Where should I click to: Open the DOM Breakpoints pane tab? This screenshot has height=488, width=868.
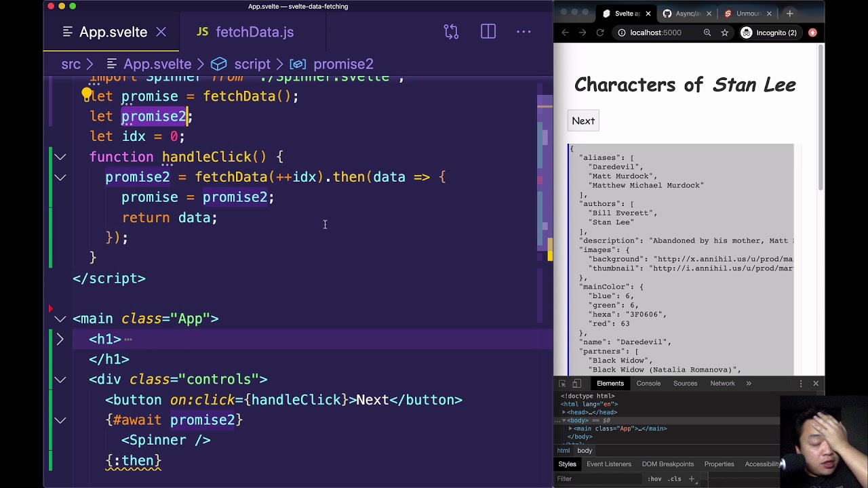tap(667, 464)
